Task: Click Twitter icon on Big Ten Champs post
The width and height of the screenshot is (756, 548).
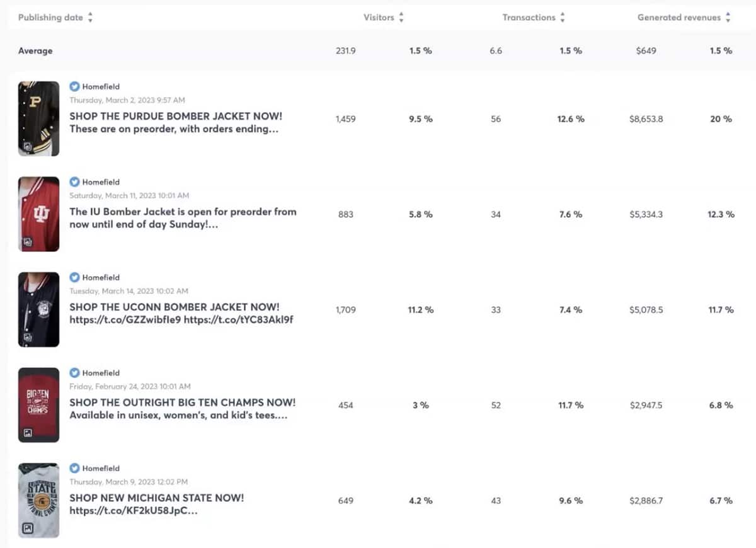Action: (x=74, y=373)
